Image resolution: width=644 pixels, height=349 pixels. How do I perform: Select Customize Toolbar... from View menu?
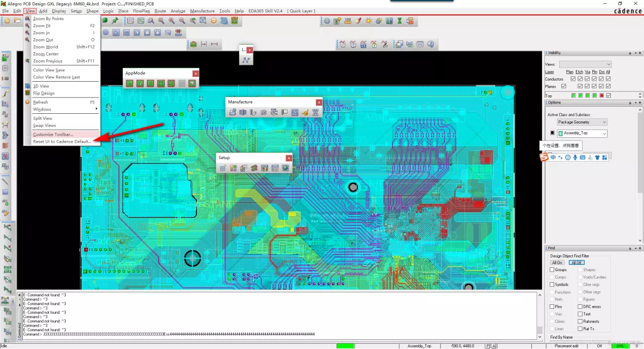coord(53,134)
